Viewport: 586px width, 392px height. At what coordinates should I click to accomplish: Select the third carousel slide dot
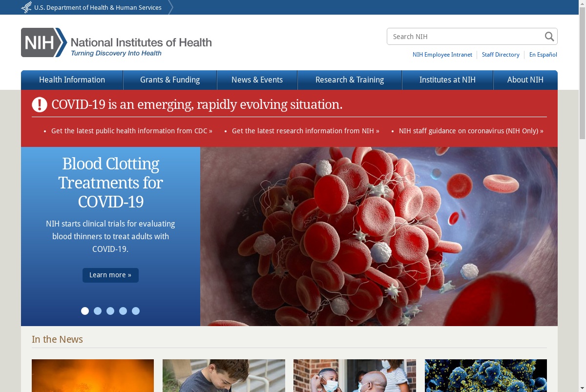tap(110, 311)
